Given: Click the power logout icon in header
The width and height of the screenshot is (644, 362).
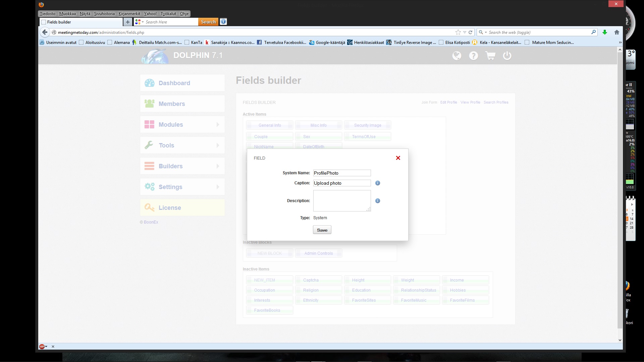Looking at the screenshot, I should (x=507, y=56).
